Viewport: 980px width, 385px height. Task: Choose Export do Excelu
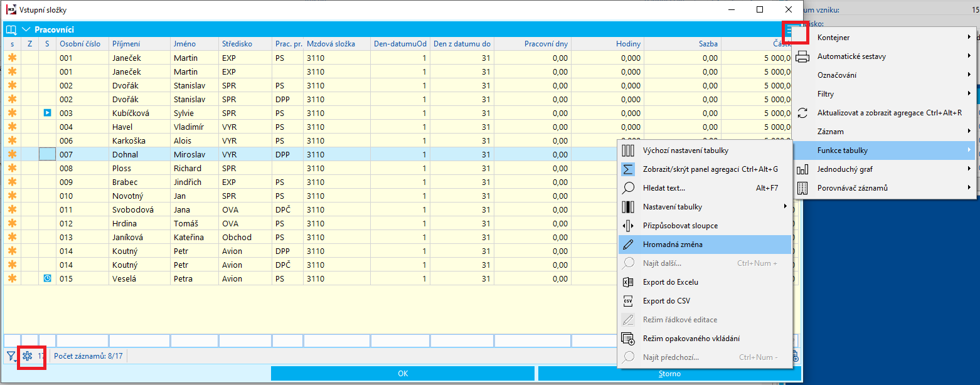pos(705,282)
